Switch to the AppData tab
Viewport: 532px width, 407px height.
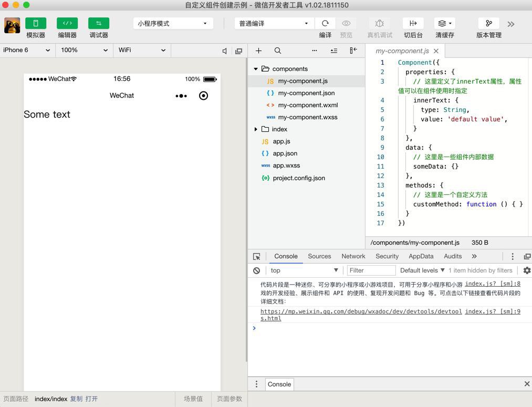point(421,256)
